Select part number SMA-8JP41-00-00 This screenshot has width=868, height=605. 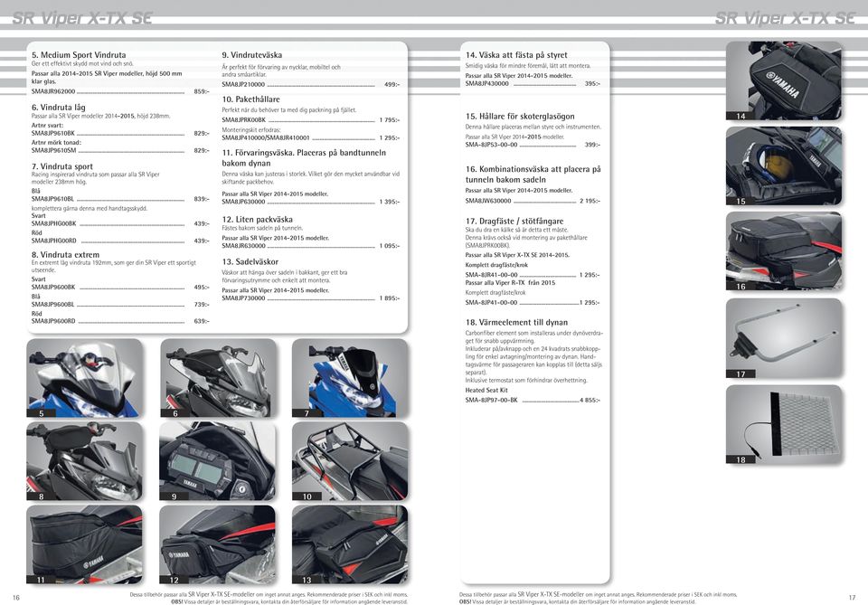(x=492, y=303)
